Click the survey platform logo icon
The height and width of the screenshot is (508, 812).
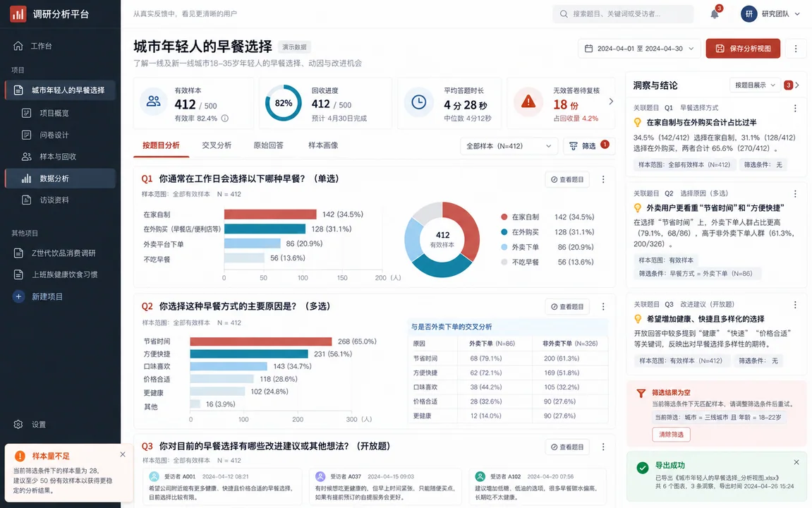point(18,14)
